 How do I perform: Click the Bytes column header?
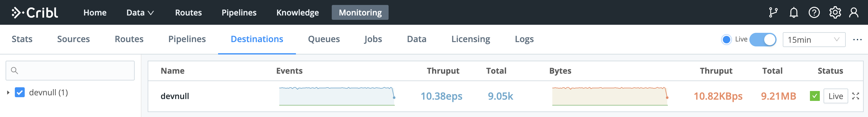coord(560,71)
